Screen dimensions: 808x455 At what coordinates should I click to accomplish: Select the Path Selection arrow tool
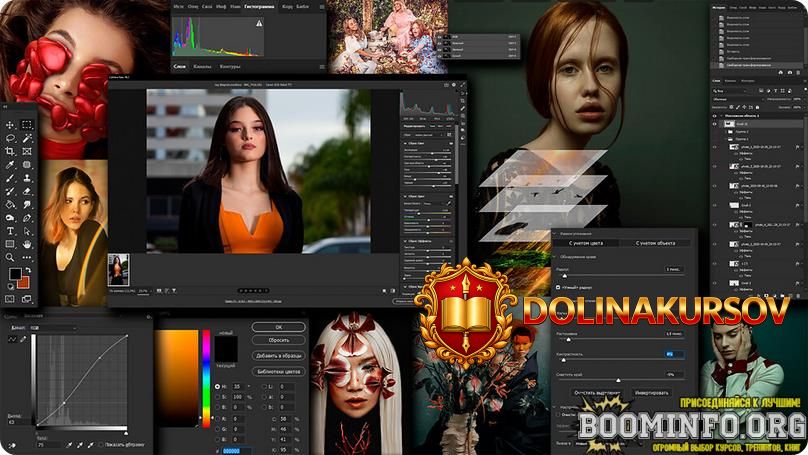coord(27,231)
